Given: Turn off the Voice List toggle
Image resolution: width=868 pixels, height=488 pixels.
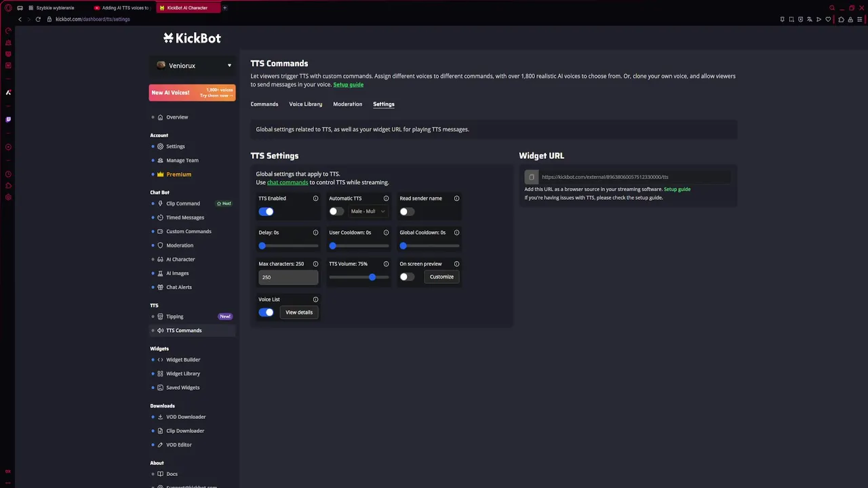Looking at the screenshot, I should pos(266,312).
